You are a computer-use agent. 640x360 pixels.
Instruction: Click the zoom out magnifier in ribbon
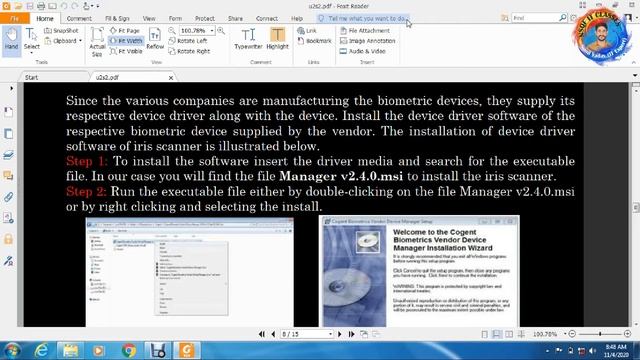coord(172,31)
